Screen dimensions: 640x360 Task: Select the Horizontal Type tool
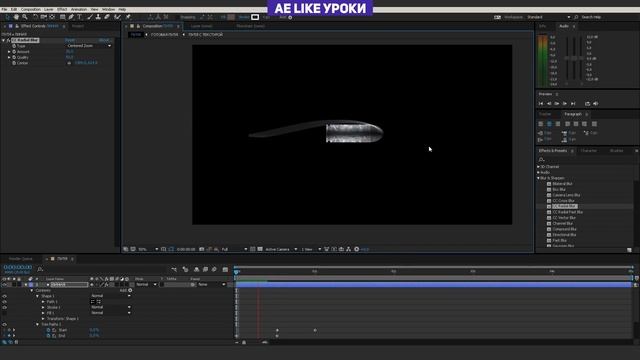(x=80, y=17)
